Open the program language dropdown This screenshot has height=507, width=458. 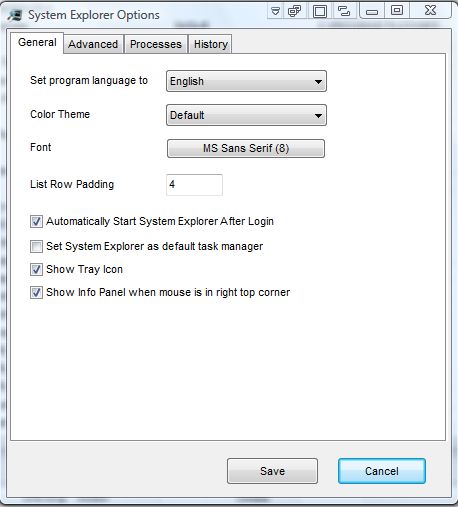pyautogui.click(x=246, y=81)
